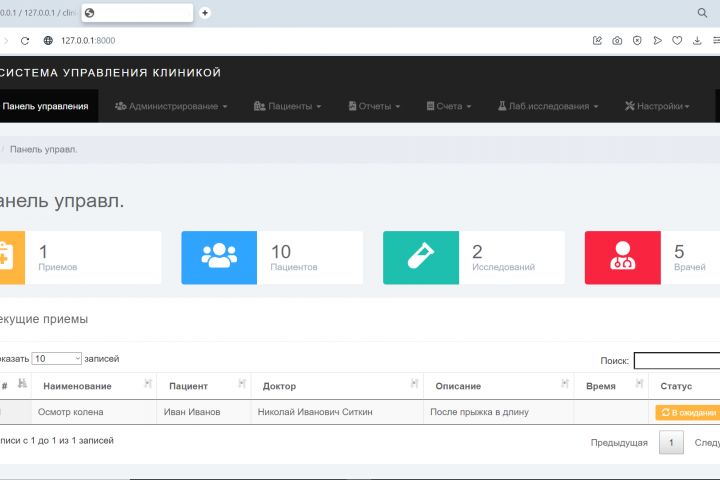720x480 pixels.
Task: Sort table by Время column sort icon
Action: coord(639,383)
